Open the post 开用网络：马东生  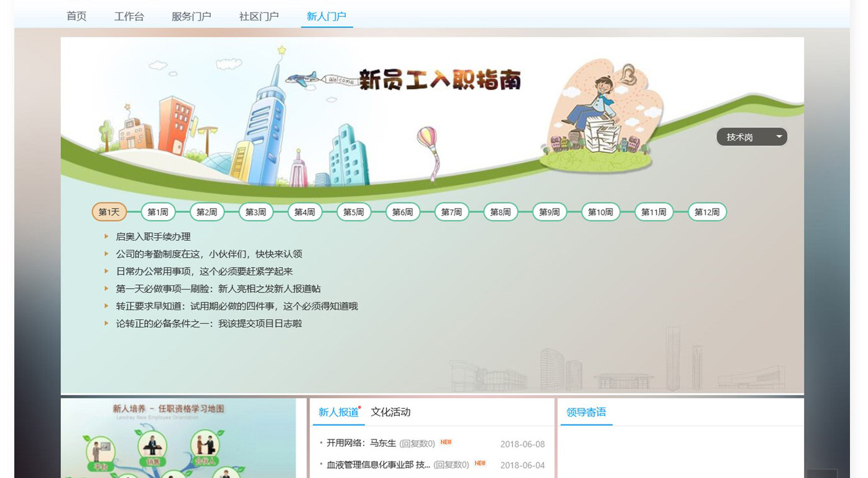click(361, 443)
